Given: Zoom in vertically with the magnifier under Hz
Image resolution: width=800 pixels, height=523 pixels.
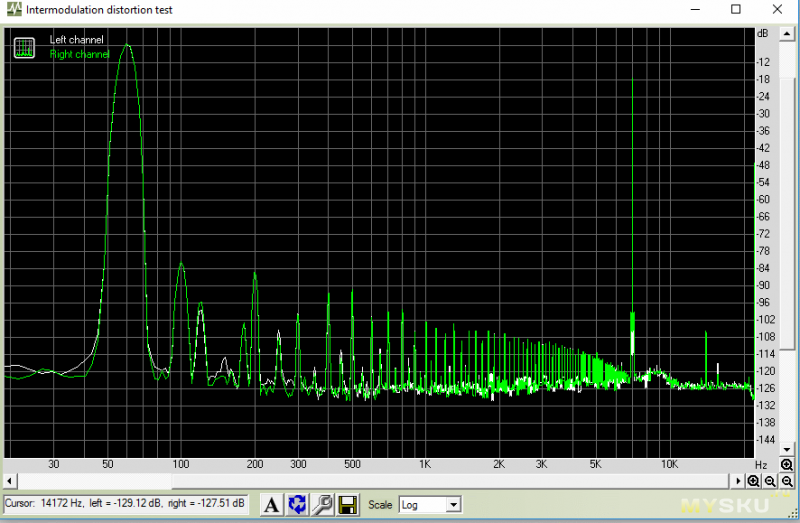Looking at the screenshot, I should click(x=787, y=465).
